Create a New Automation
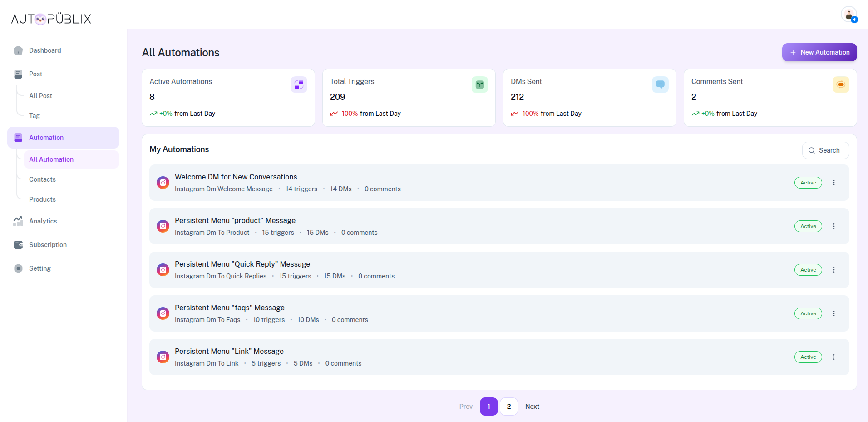 (819, 52)
